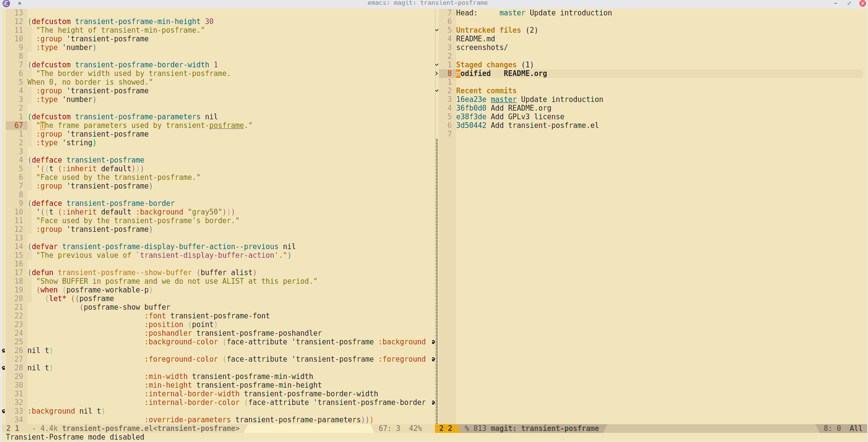
Task: Collapse the Untracked files section
Action: pyautogui.click(x=437, y=30)
